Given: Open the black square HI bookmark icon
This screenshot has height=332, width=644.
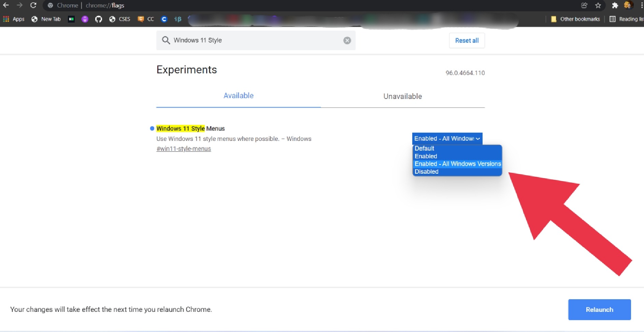Looking at the screenshot, I should [x=71, y=19].
